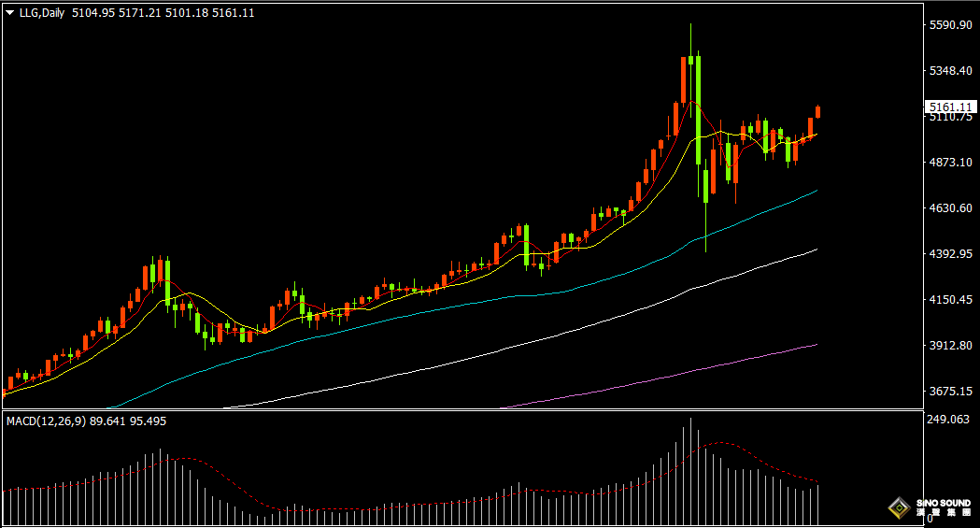Click the 249.063 MACD scale value
The width and height of the screenshot is (980, 528).
click(947, 421)
